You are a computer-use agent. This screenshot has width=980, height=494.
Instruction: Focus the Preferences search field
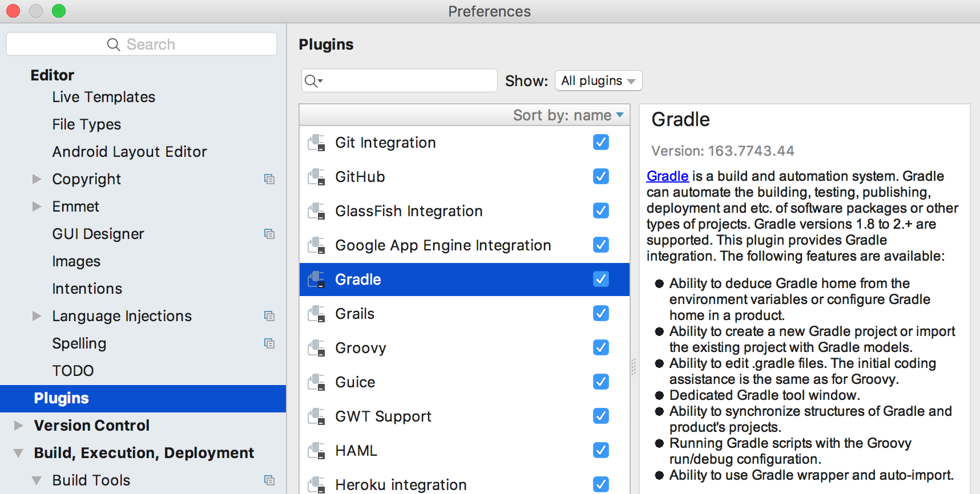tap(142, 44)
